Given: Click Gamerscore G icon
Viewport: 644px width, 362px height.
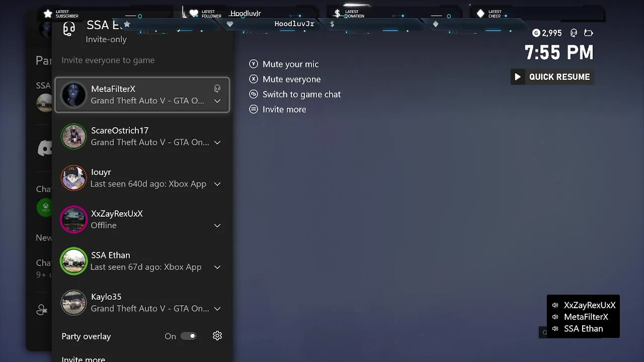Looking at the screenshot, I should tap(536, 33).
